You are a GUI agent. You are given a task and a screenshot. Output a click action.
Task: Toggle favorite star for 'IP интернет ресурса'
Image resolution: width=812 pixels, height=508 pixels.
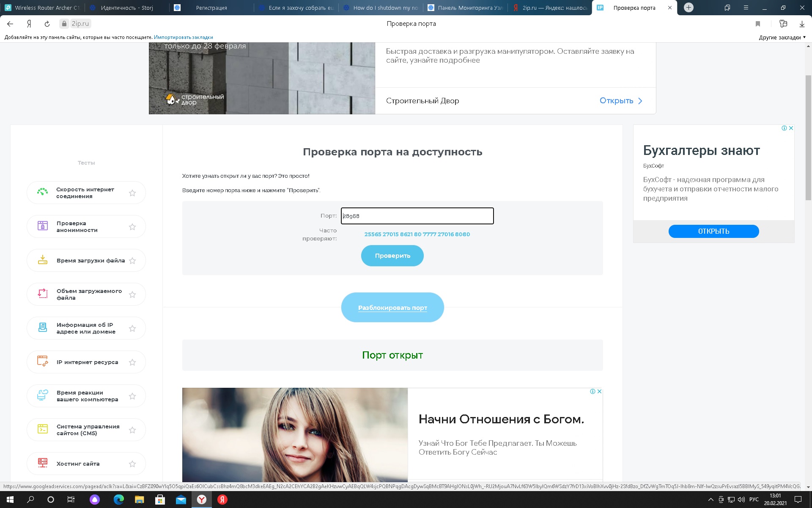click(132, 362)
